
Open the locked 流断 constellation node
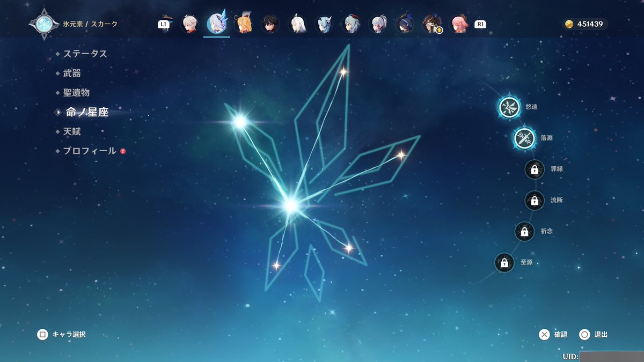pos(534,201)
